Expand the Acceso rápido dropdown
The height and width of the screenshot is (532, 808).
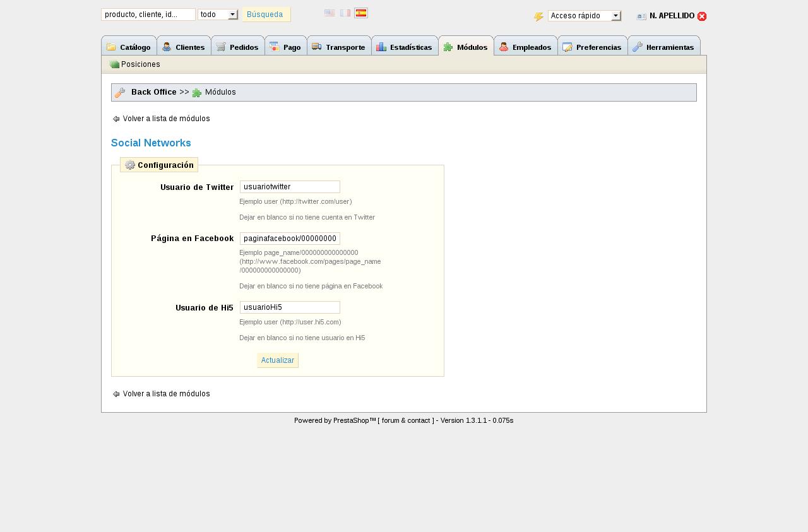[x=585, y=16]
